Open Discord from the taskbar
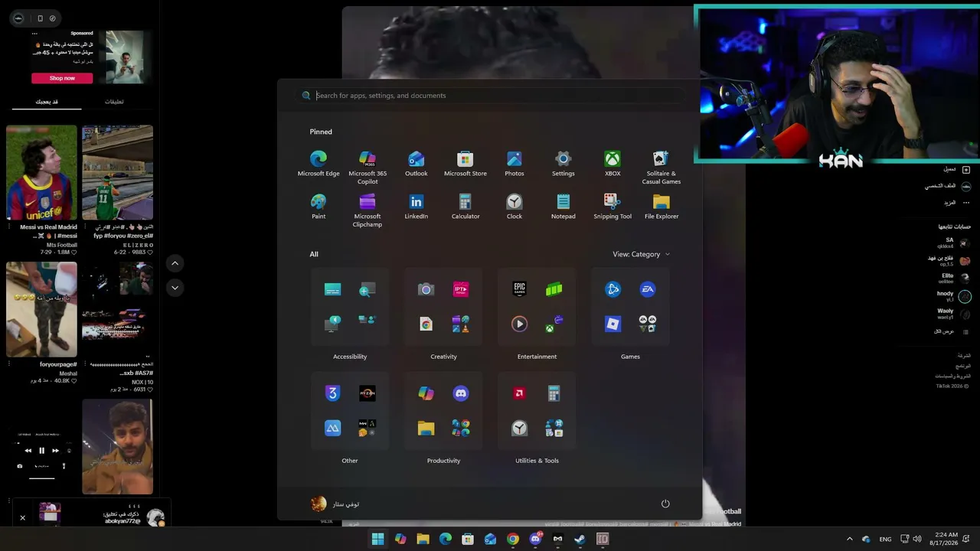 (535, 539)
